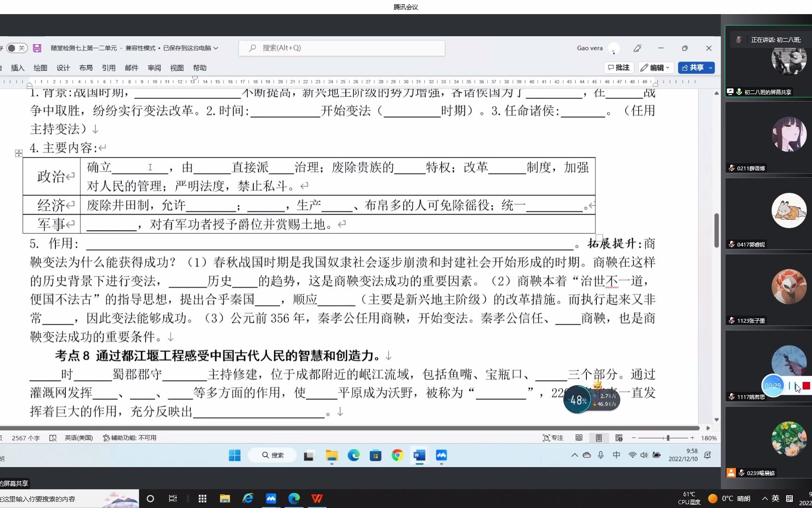The height and width of the screenshot is (508, 812).
Task: Click Word icon on shared-screen taskbar
Action: coord(419,455)
